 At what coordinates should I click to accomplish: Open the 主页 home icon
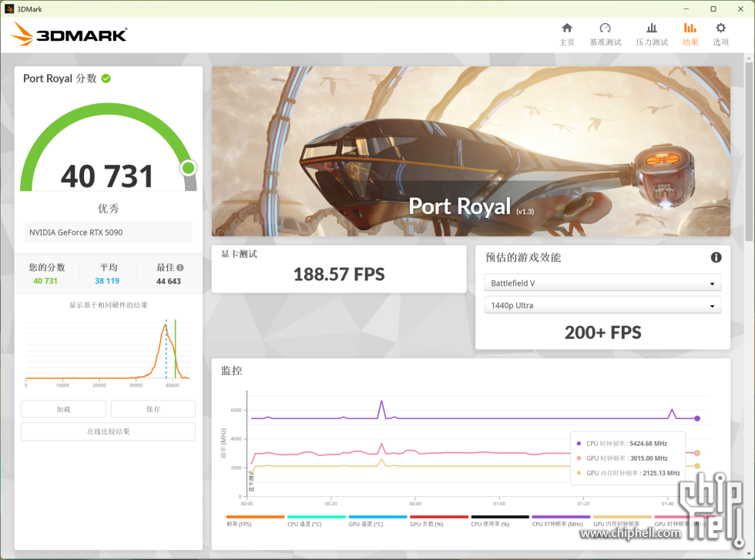click(567, 28)
